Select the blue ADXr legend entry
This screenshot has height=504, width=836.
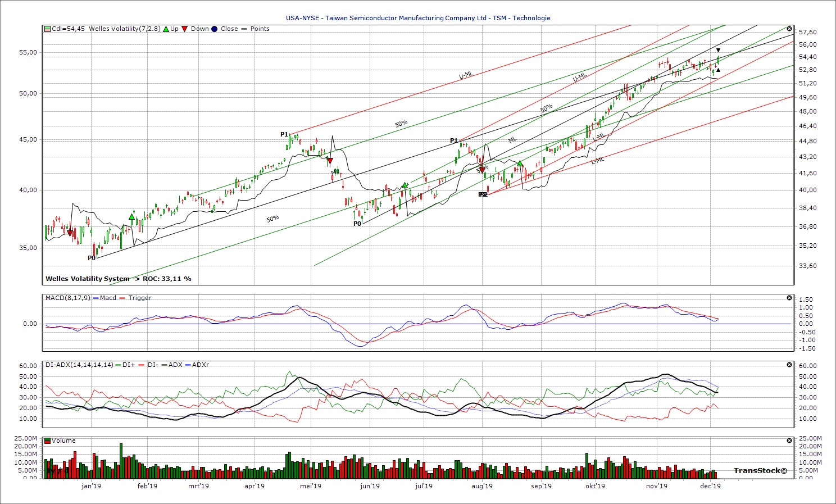197,365
